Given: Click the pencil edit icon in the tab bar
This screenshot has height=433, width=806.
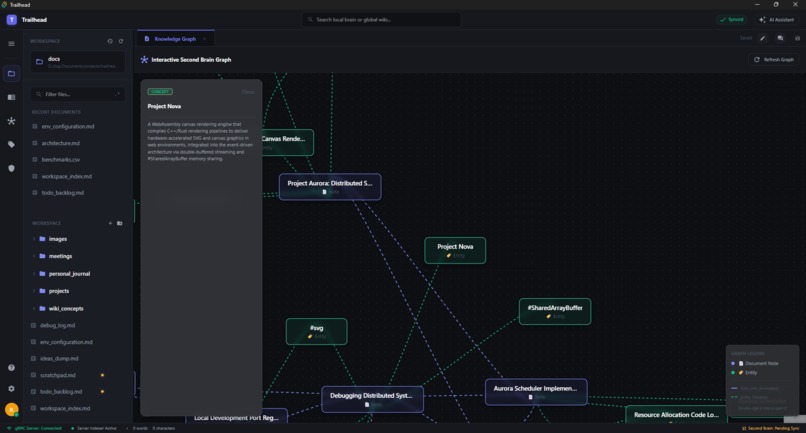Looking at the screenshot, I should tap(763, 38).
